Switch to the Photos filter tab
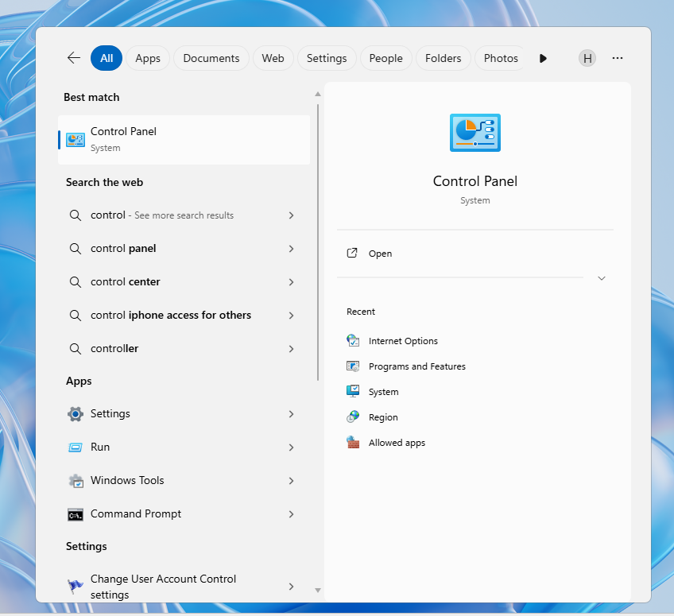The image size is (674, 616). (x=501, y=58)
